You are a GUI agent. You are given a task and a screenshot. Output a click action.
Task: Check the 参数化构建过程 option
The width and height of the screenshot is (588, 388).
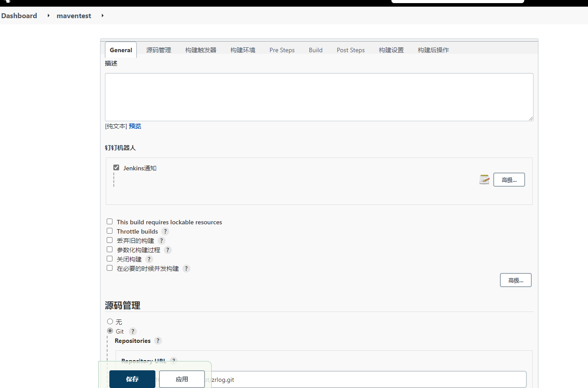click(x=109, y=250)
